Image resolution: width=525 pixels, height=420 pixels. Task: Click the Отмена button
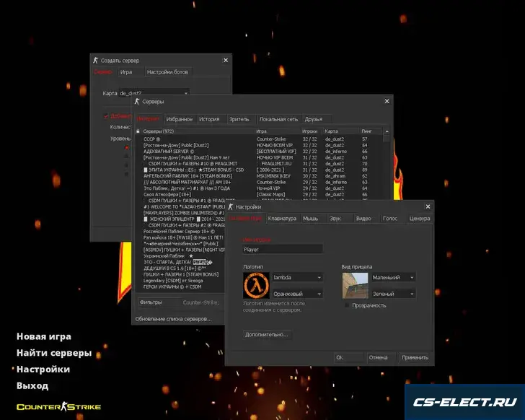(381, 357)
